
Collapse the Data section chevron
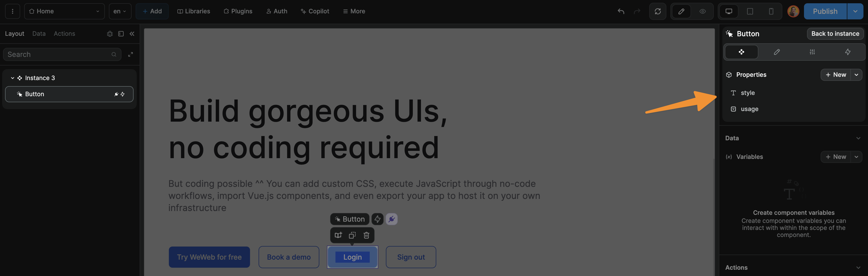[x=858, y=138]
